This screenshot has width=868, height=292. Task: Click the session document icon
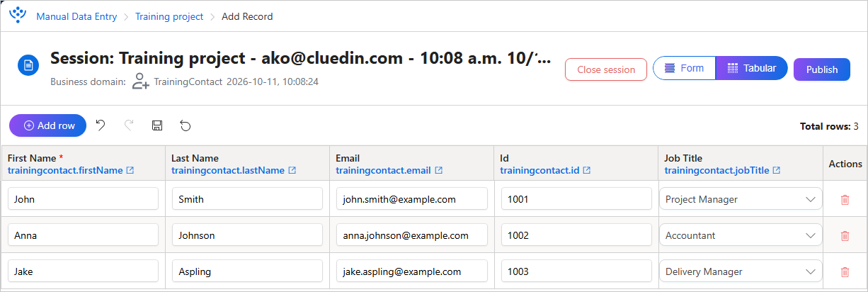tap(28, 66)
